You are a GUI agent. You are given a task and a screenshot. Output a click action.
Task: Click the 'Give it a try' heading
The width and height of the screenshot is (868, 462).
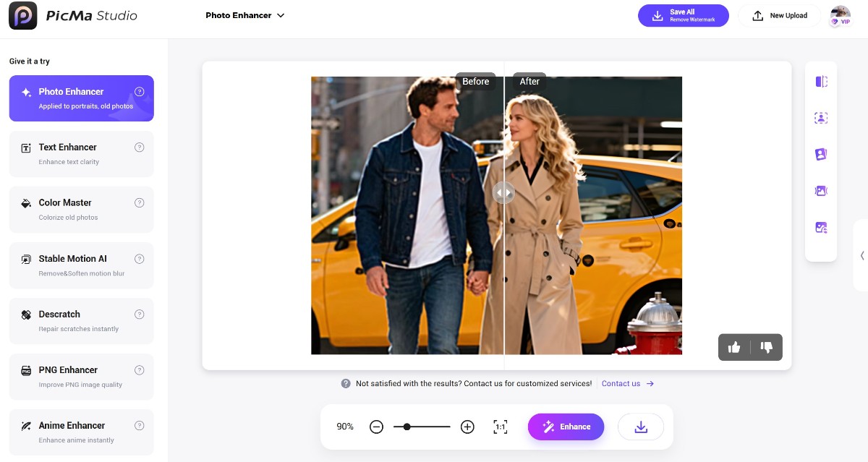(30, 61)
